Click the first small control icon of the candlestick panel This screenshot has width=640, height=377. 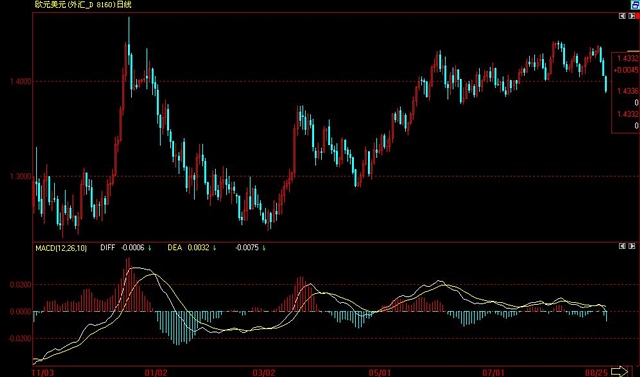(x=622, y=16)
